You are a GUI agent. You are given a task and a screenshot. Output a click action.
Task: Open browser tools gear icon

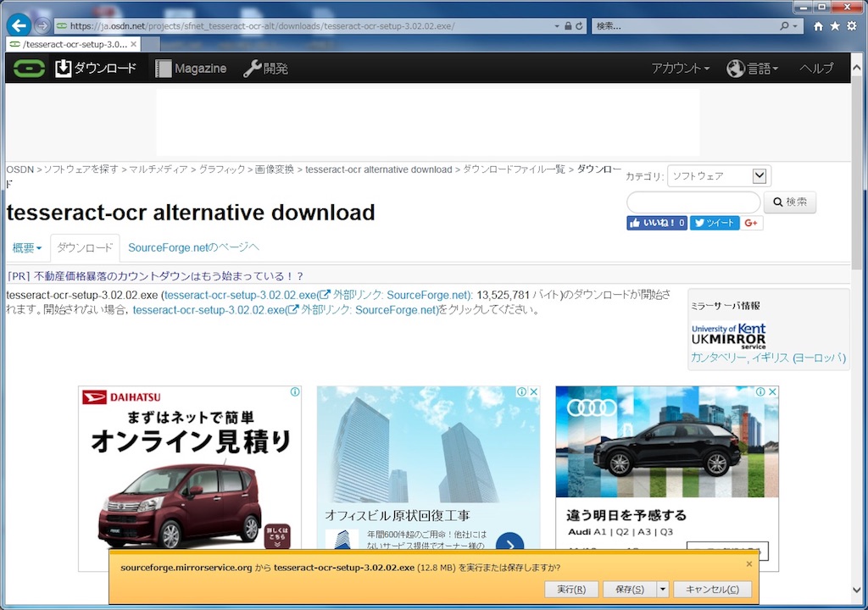[851, 26]
